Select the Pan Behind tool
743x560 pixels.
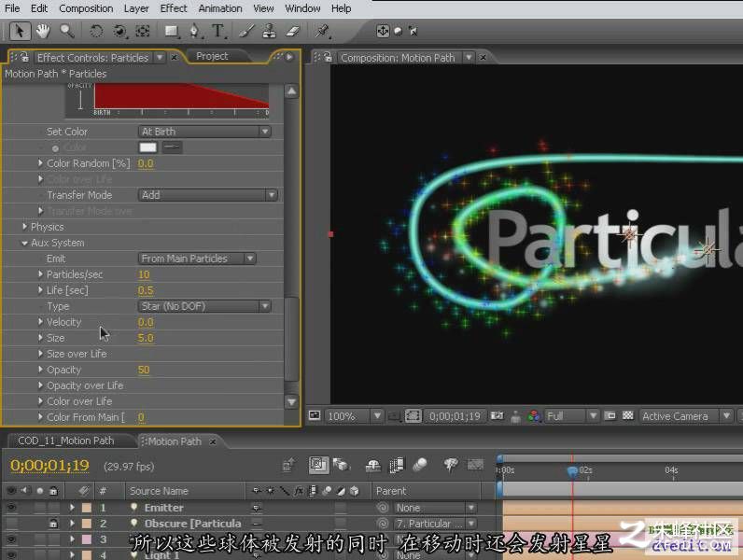pos(143,32)
